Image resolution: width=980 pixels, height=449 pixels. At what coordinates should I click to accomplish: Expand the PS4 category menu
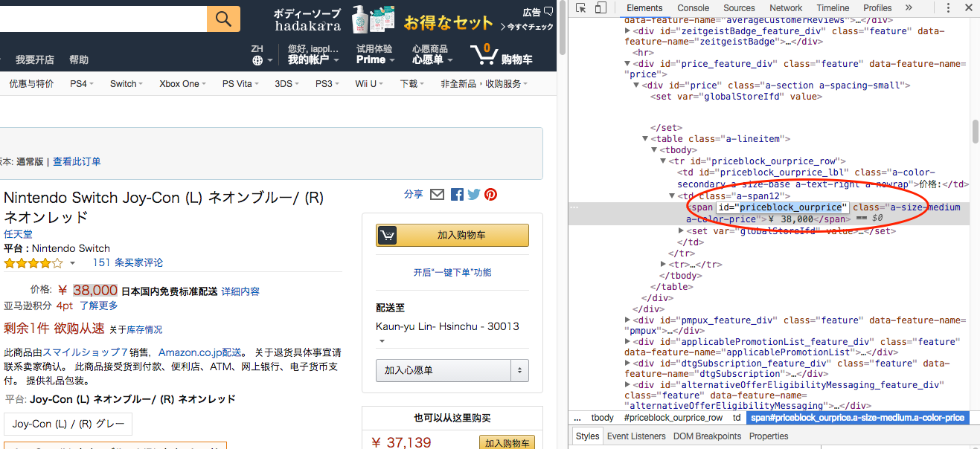coord(82,84)
